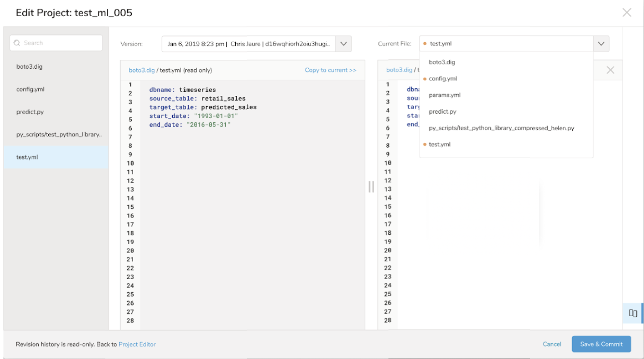The height and width of the screenshot is (359, 644).
Task: Select test_python_library_compressed_helen.py from dropdown
Action: (x=501, y=128)
